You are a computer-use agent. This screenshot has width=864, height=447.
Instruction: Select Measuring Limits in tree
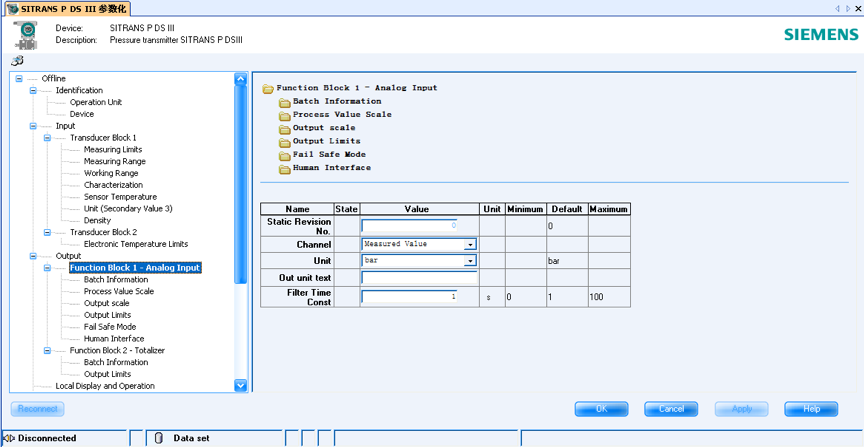tap(113, 149)
